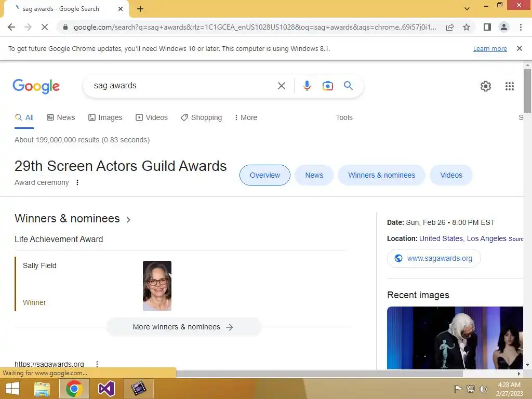Open Sally Field photo thumbnail
This screenshot has height=399, width=532.
pyautogui.click(x=157, y=286)
